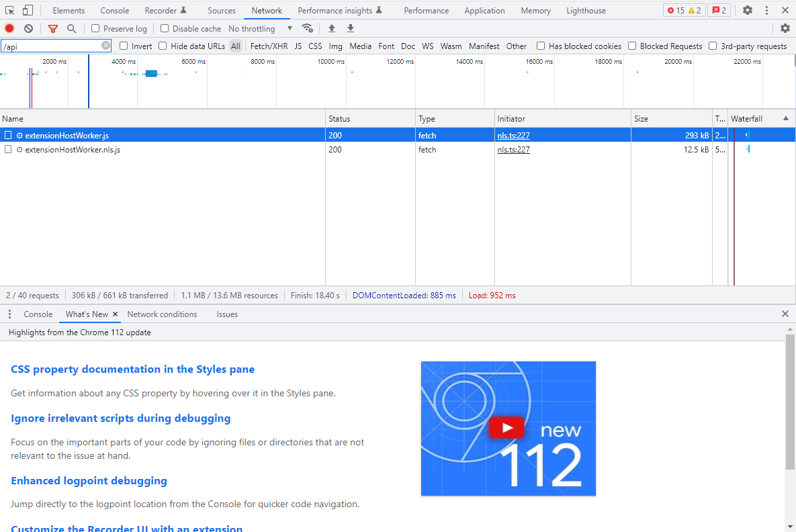
Task: Click the export HAR download icon
Action: tap(350, 28)
